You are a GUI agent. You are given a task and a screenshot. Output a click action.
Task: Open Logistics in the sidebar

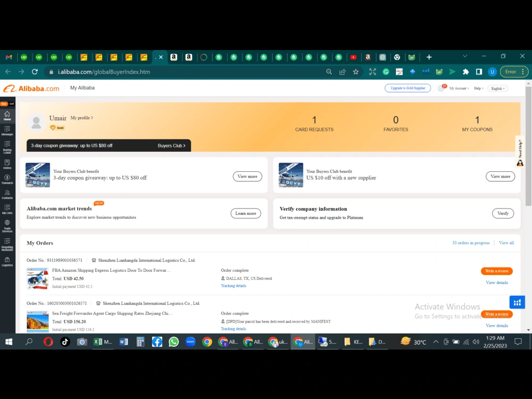[7, 262]
